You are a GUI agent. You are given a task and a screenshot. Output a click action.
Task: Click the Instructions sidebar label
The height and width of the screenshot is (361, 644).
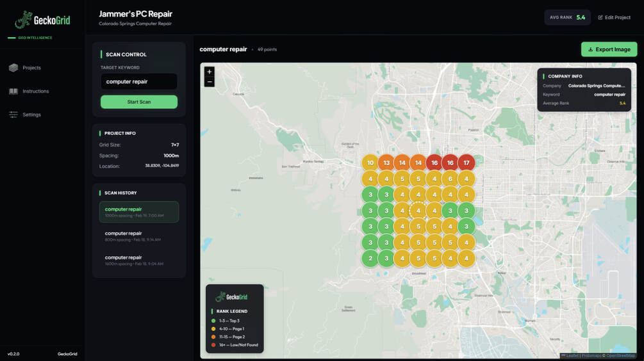click(36, 91)
